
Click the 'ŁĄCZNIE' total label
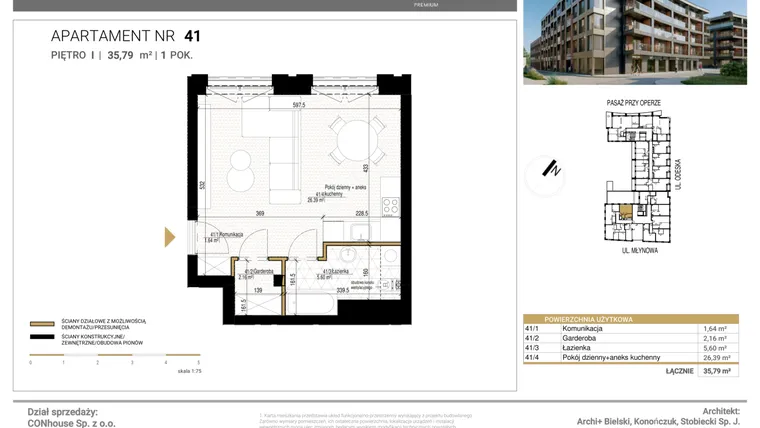[680, 371]
